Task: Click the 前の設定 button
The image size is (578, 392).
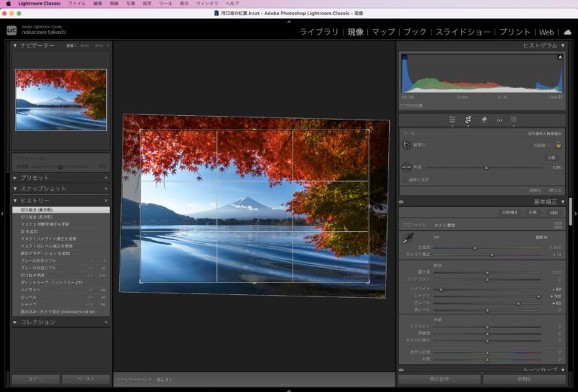Action: point(439,379)
